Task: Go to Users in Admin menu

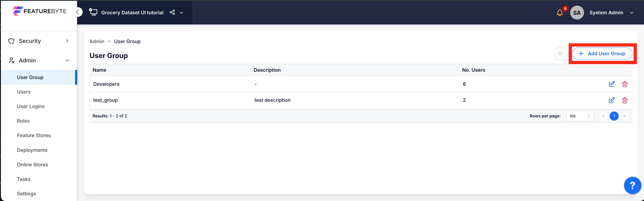Action: point(24,92)
